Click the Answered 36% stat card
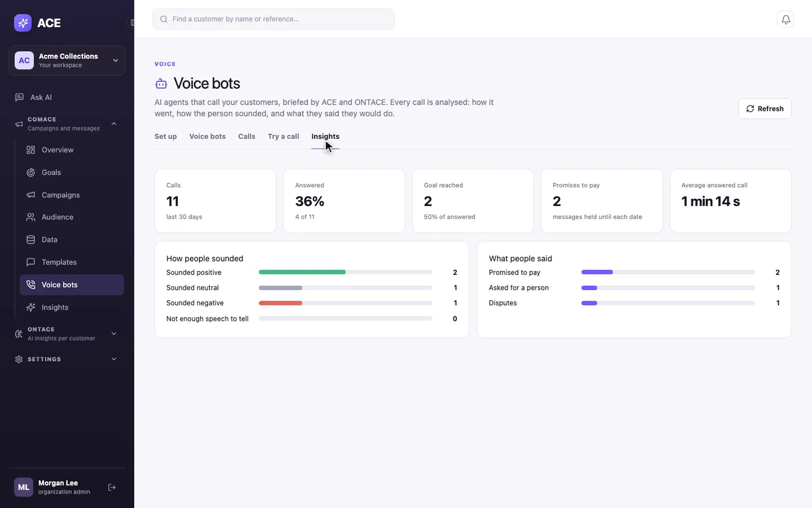This screenshot has width=812, height=508. (x=344, y=201)
